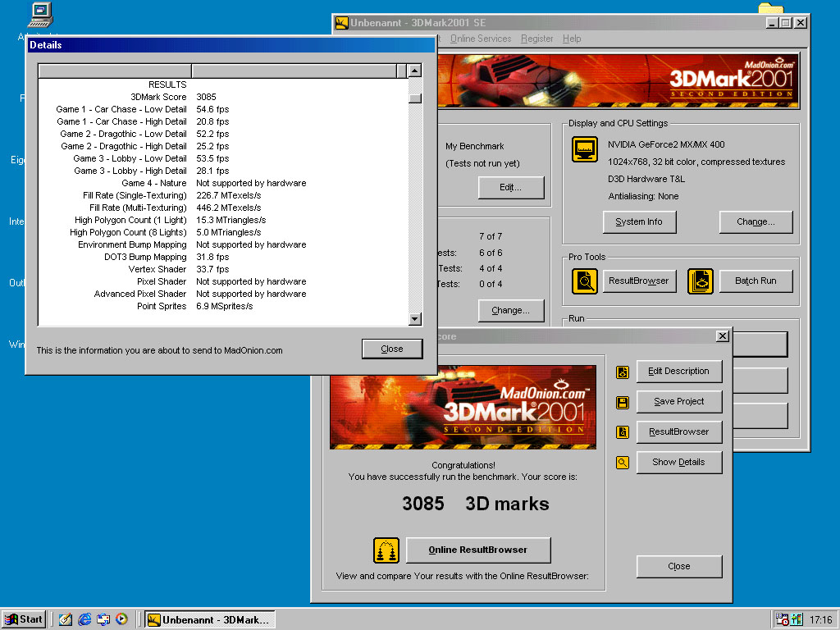The image size is (840, 630).
Task: Click the magnifier icon beside Show Details
Action: (623, 463)
